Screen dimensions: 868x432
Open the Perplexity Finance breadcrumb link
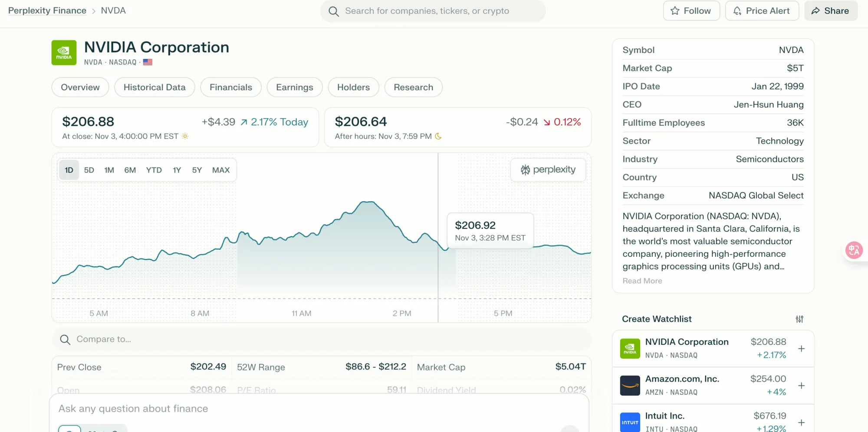click(x=47, y=11)
